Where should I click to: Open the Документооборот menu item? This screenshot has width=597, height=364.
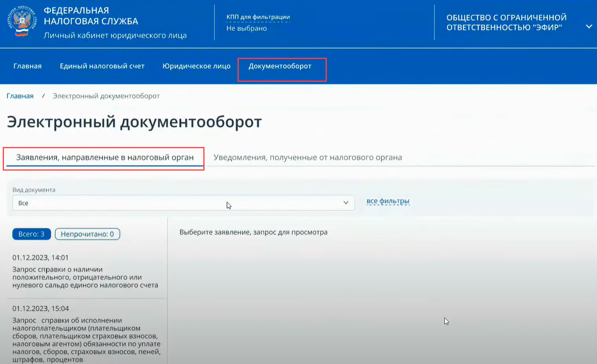280,66
